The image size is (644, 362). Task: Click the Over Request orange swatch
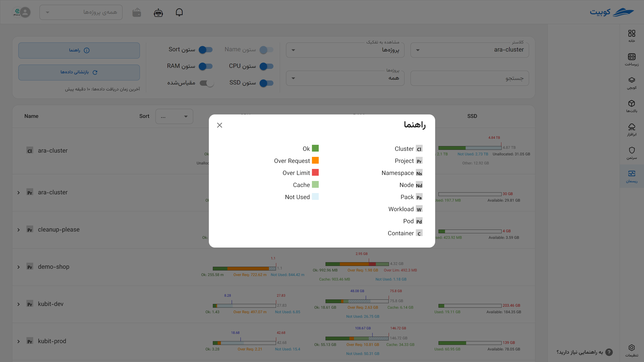(315, 160)
